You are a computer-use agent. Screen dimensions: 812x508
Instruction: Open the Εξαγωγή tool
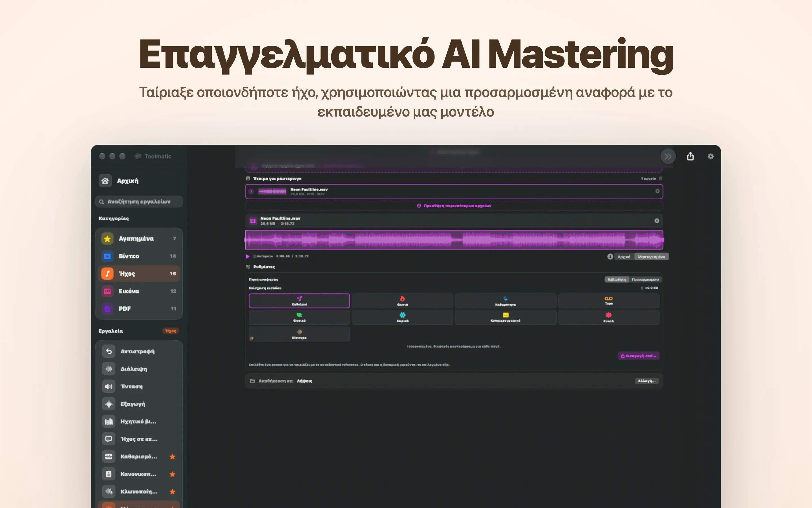click(139, 404)
